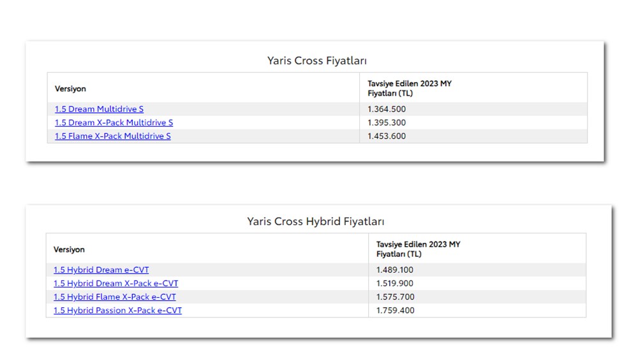This screenshot has width=638, height=364.
Task: Open the 1.5 Hybrid Passion X-Pack e-CVT link
Action: [x=117, y=310]
